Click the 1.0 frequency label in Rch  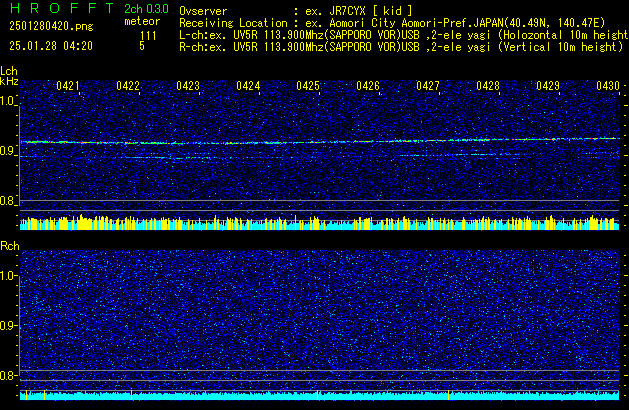pyautogui.click(x=8, y=276)
